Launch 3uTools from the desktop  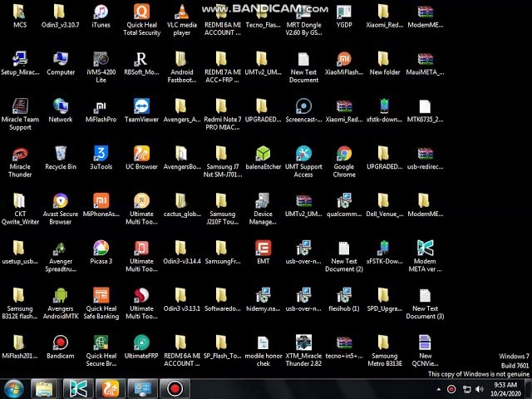[101, 159]
